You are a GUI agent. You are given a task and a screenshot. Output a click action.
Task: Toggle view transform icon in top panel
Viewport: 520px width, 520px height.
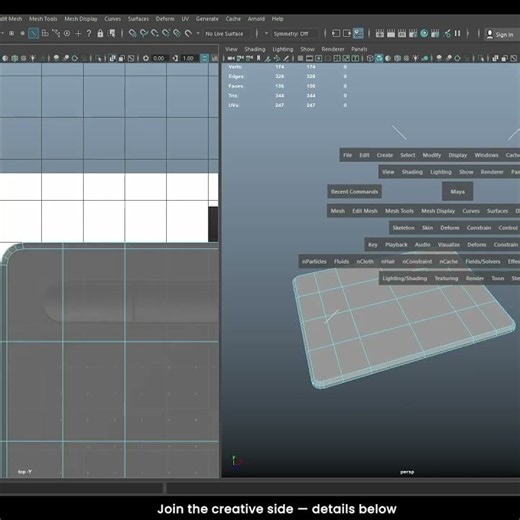click(x=204, y=58)
